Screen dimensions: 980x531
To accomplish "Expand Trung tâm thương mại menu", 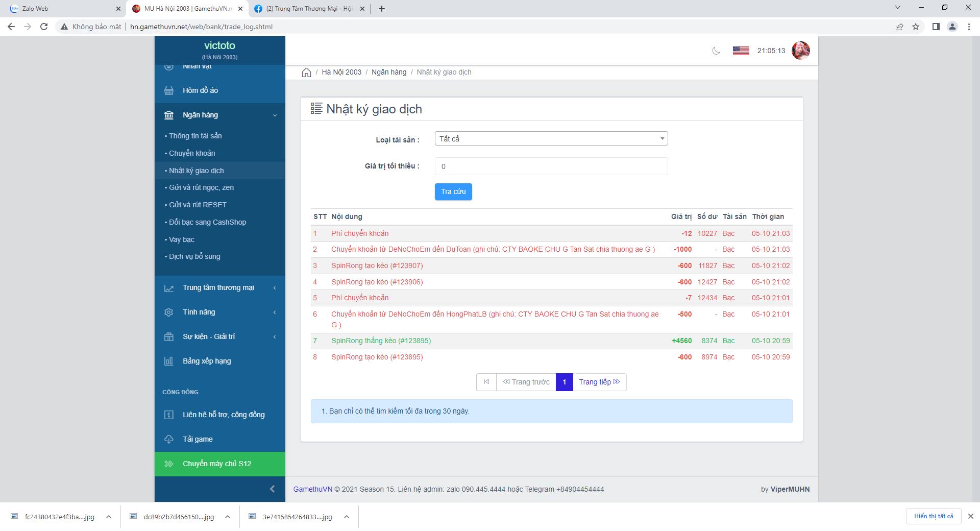I will point(219,287).
